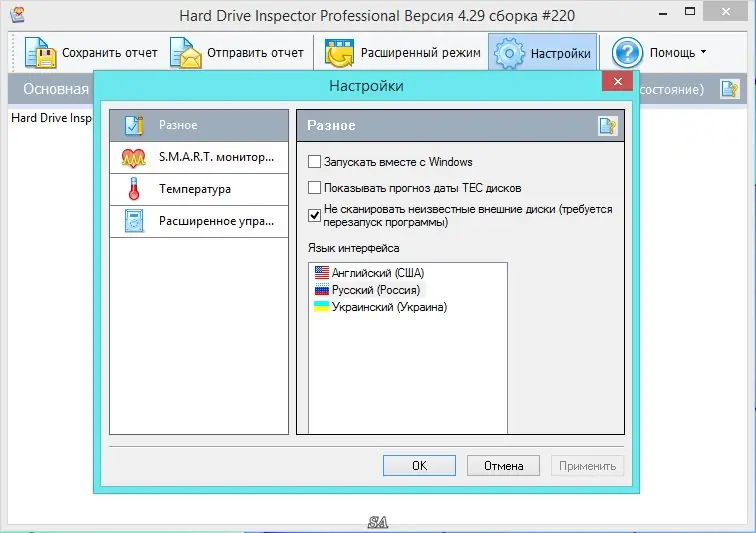The width and height of the screenshot is (756, 533).
Task: Minimize the Hard Drive Inspector window
Action: pos(663,14)
